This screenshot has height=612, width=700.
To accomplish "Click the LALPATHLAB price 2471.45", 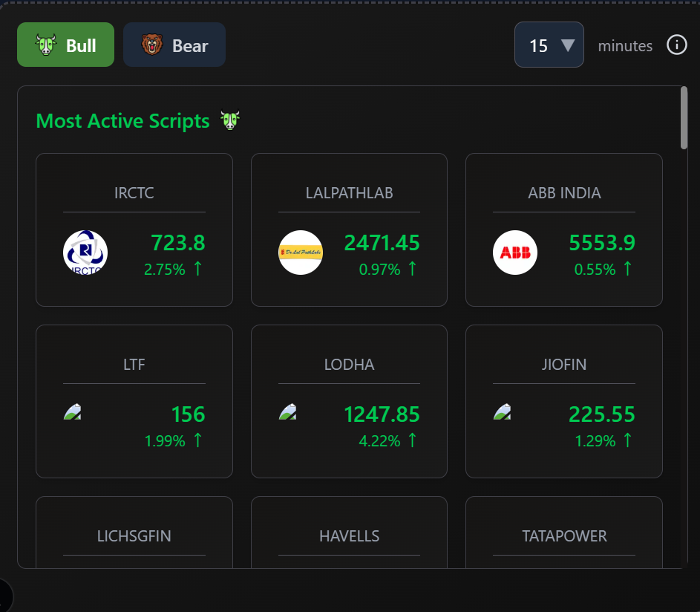I will coord(382,243).
